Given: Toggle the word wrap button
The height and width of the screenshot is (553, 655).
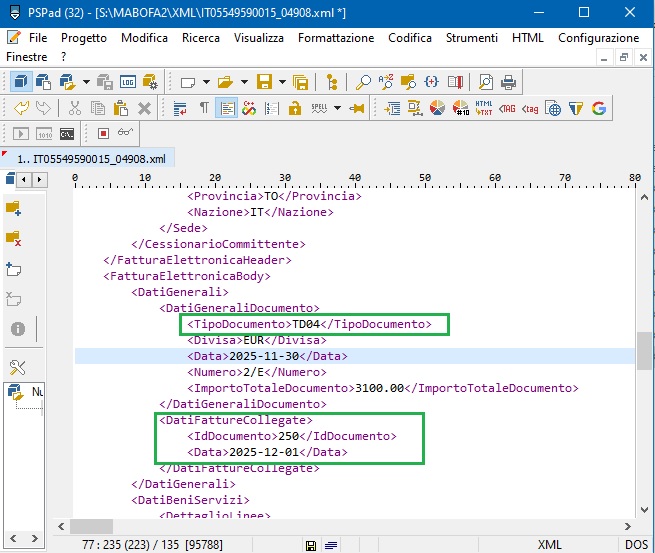Looking at the screenshot, I should [181, 108].
